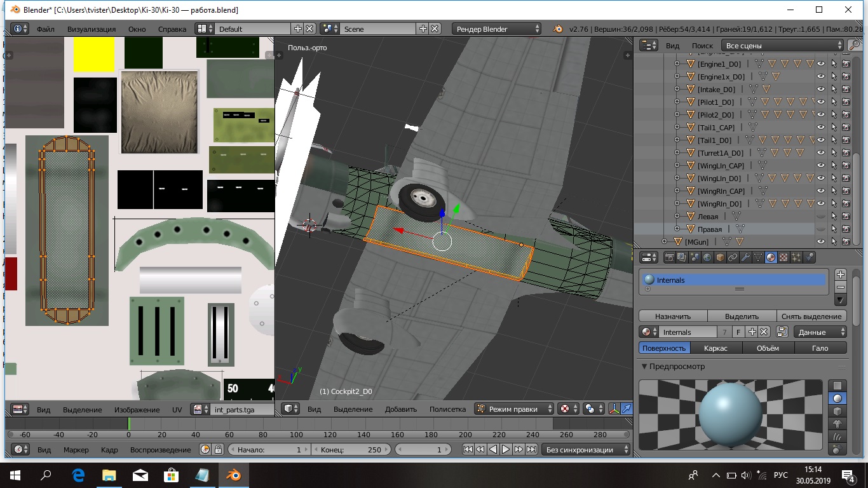
Task: Switch to the Texture properties tab
Action: (783, 257)
